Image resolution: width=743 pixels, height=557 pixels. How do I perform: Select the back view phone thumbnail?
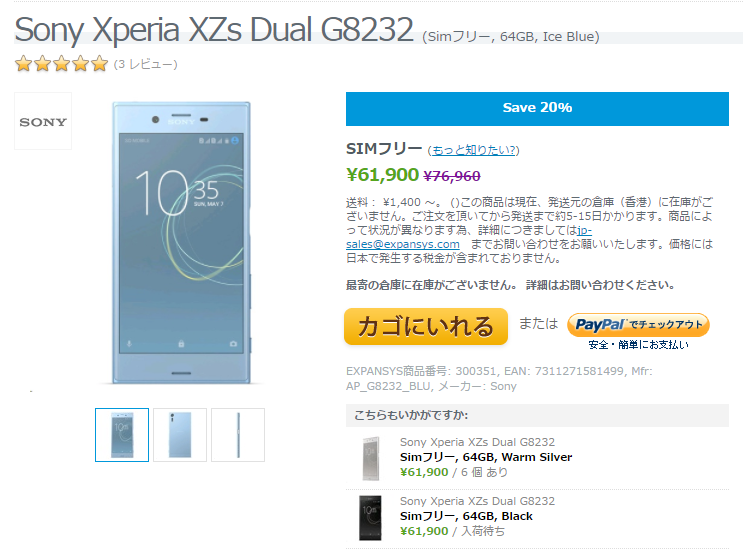(180, 435)
